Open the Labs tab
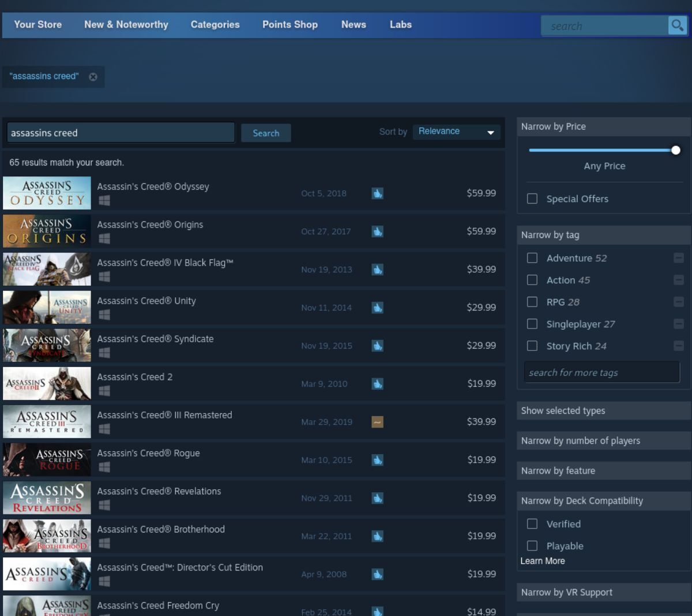The width and height of the screenshot is (692, 616). 401,25
